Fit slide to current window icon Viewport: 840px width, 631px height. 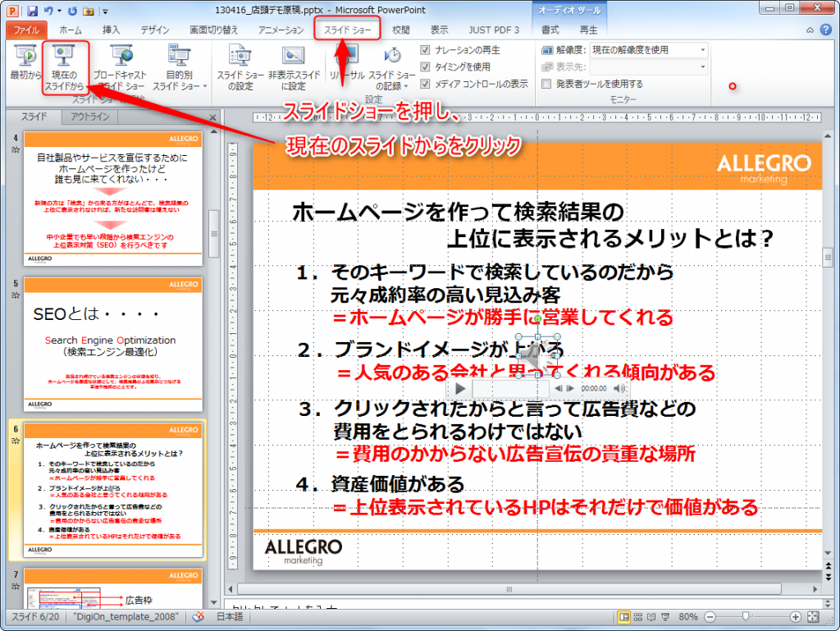tap(813, 617)
